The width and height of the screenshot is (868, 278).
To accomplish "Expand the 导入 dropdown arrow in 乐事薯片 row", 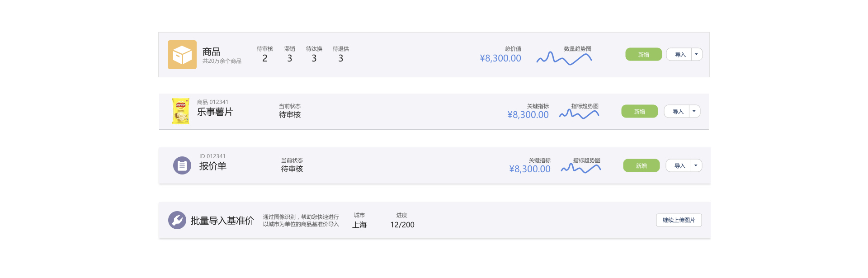I will pyautogui.click(x=694, y=111).
